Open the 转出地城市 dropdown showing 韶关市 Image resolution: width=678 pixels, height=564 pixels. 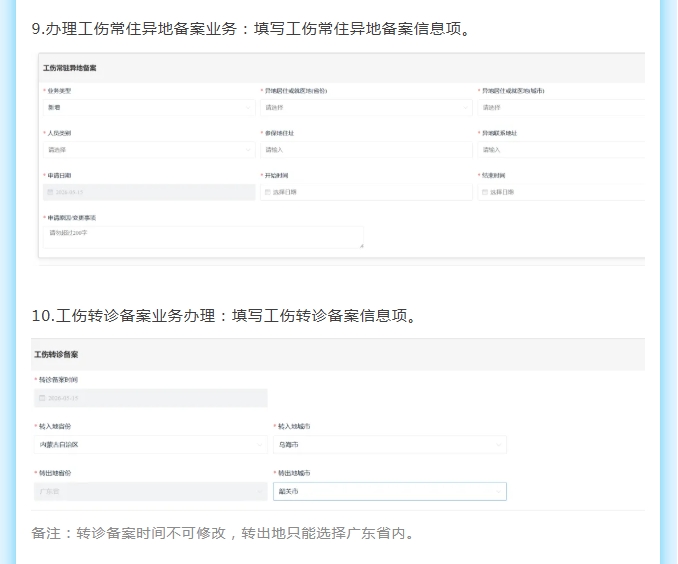[390, 491]
